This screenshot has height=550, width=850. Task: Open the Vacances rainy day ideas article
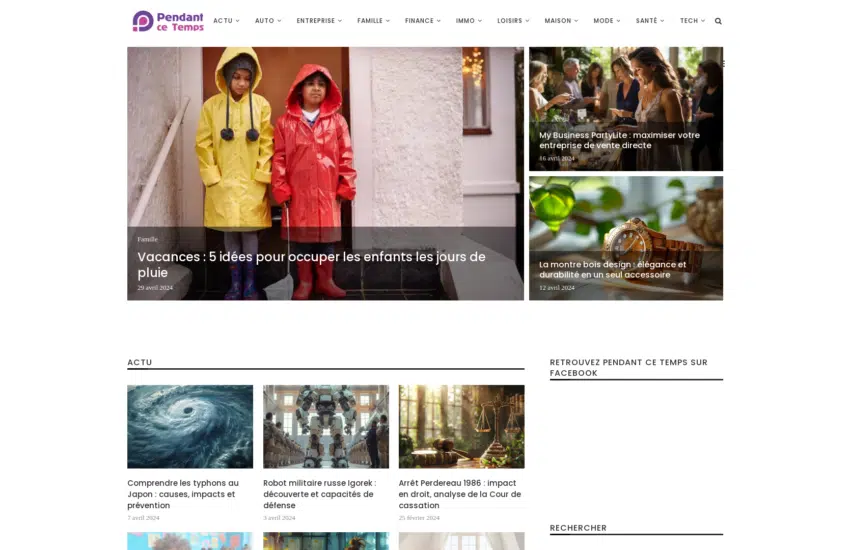(x=311, y=264)
